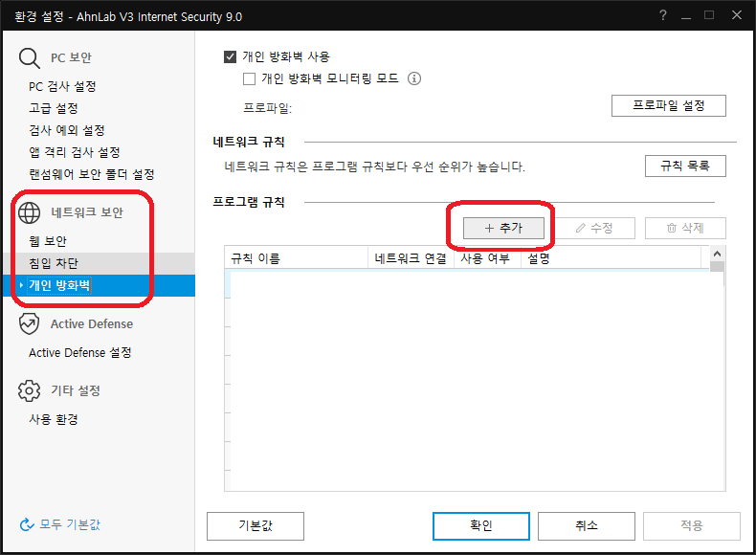756x555 pixels.
Task: Click the 사용 여부 column header
Action: tap(487, 258)
